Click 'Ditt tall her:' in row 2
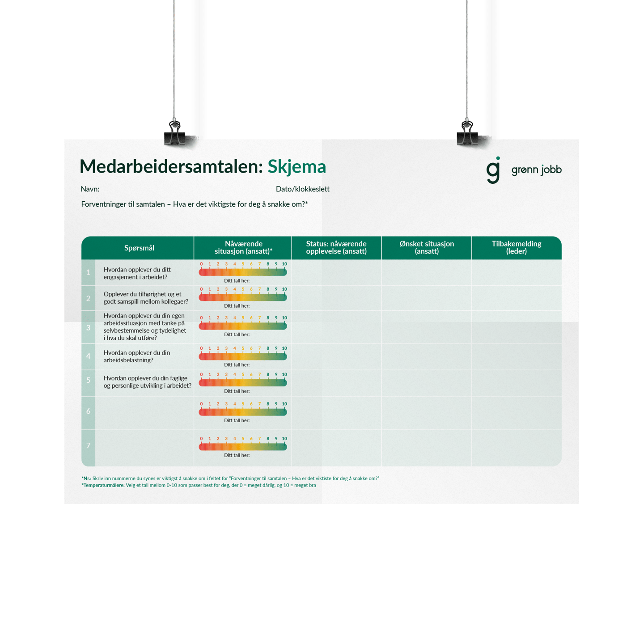Image resolution: width=644 pixels, height=644 pixels. pos(237,306)
